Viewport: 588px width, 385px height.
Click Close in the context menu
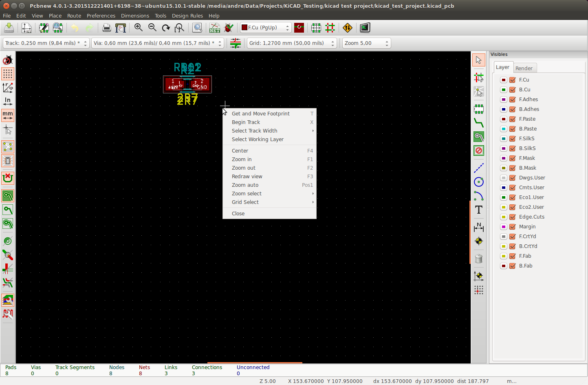pyautogui.click(x=238, y=214)
